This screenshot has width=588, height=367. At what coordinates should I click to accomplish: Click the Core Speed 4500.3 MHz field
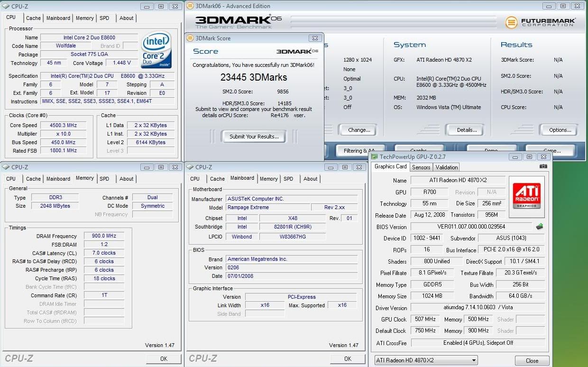pyautogui.click(x=64, y=125)
